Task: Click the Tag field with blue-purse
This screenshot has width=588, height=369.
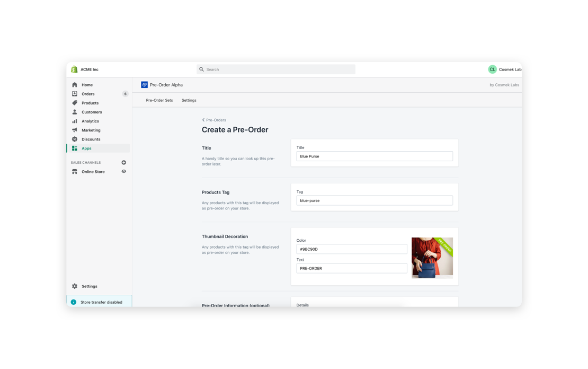Action: 375,200
